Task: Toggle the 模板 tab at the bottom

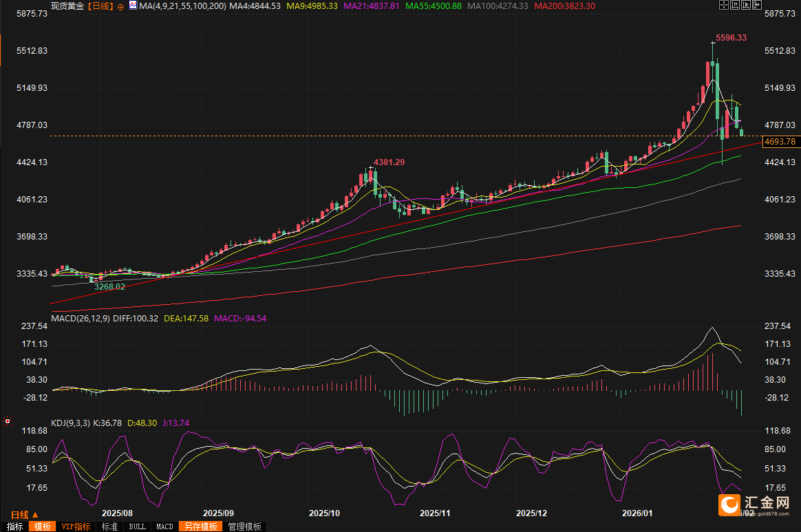Action: (x=43, y=526)
